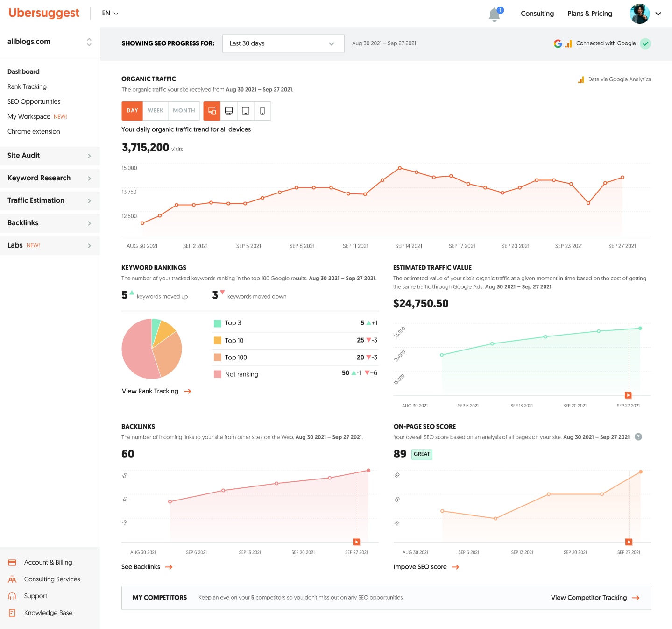The image size is (672, 629).
Task: Open the notifications bell
Action: coord(495,14)
